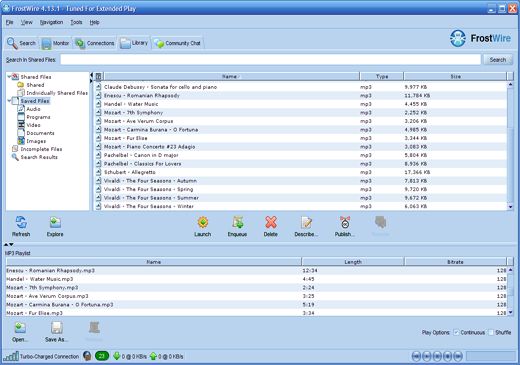Launch the selected file with Launch icon
This screenshot has width=520, height=365.
[x=203, y=223]
